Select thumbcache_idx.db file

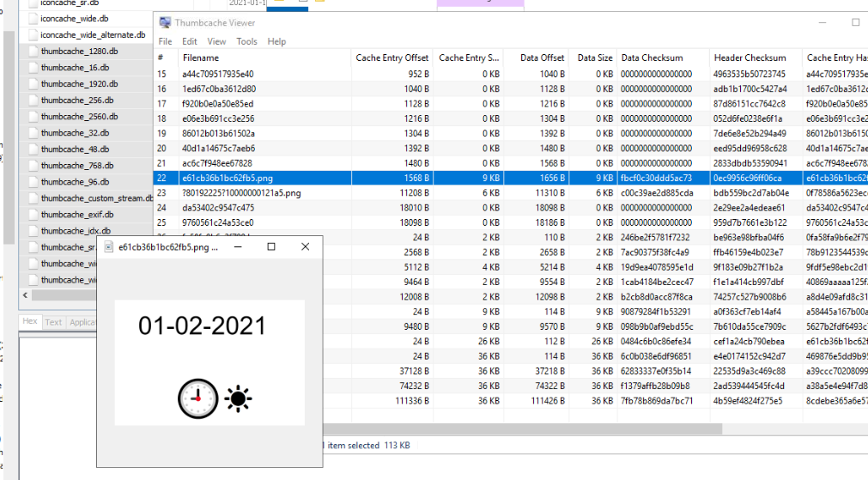click(76, 231)
